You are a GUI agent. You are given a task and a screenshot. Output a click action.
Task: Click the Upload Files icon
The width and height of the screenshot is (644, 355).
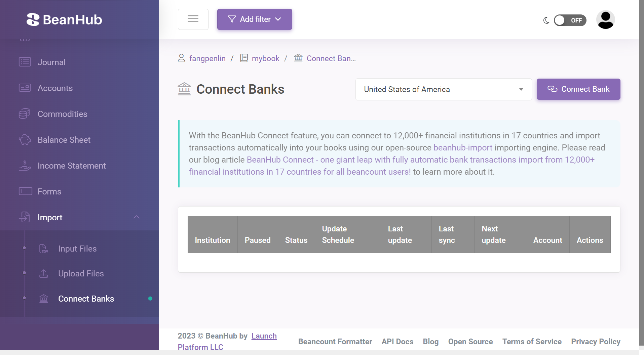pos(44,273)
